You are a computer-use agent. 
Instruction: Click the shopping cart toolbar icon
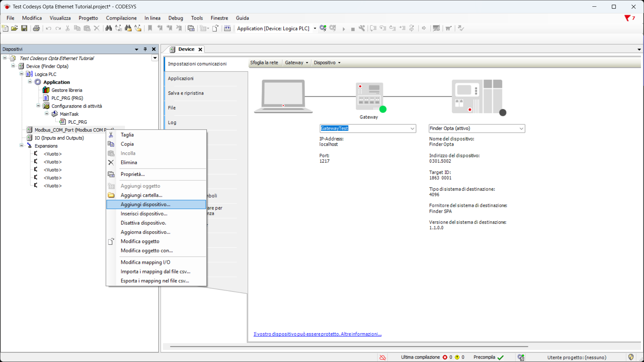[x=448, y=28]
